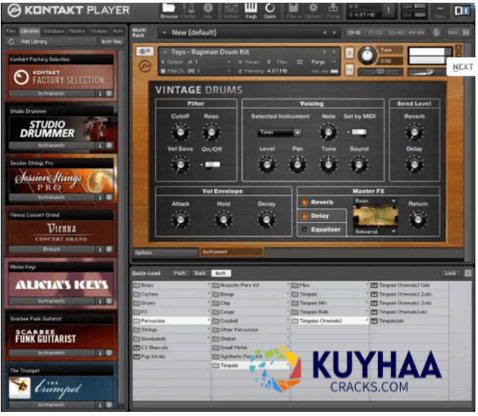Open the Studio Drummer library banner
This screenshot has width=478, height=416.
61,129
